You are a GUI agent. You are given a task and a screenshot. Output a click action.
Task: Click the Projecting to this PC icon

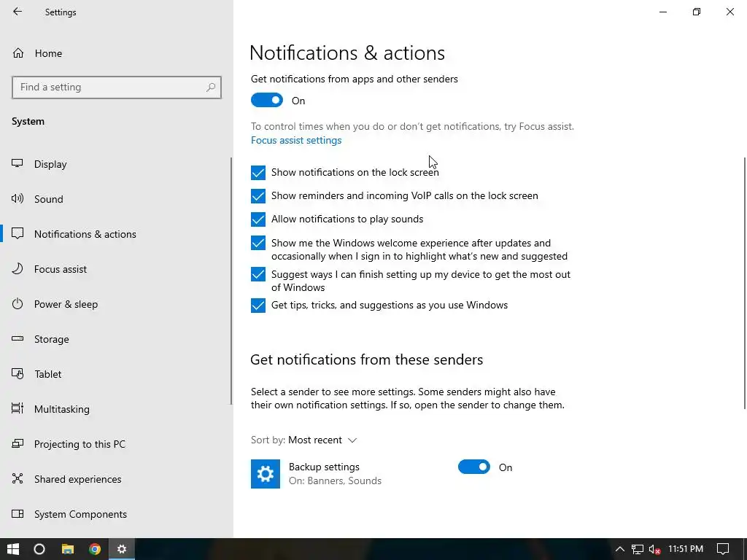tap(18, 444)
